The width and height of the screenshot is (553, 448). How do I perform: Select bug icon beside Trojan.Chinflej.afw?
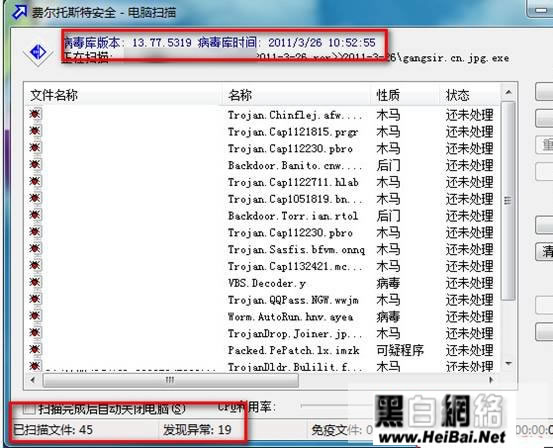[35, 114]
